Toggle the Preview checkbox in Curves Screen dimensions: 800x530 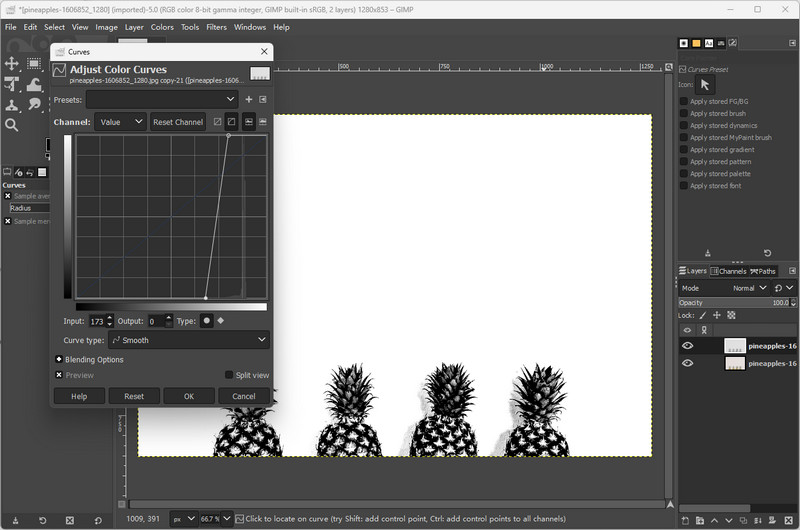[x=59, y=375]
